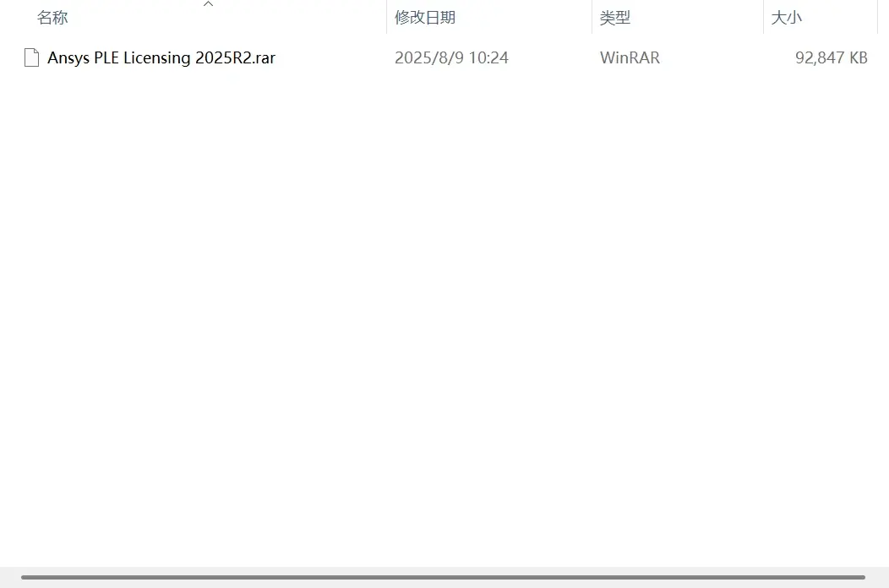
Task: Click the horizontal scrollbar thumb at bottom
Action: tap(444, 577)
